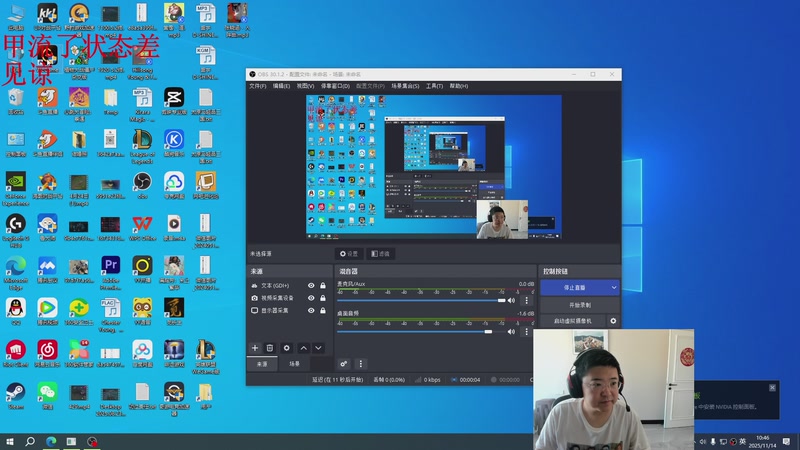Open Microsoft Edge from the taskbar
Image resolution: width=800 pixels, height=450 pixels.
coord(51,441)
